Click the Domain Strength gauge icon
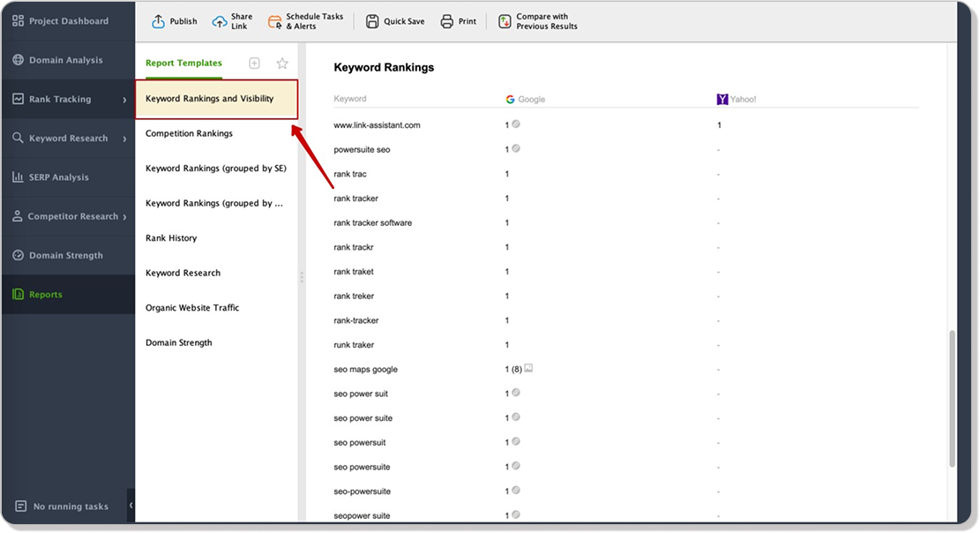Screen dimensions: 980x533 tap(19, 255)
